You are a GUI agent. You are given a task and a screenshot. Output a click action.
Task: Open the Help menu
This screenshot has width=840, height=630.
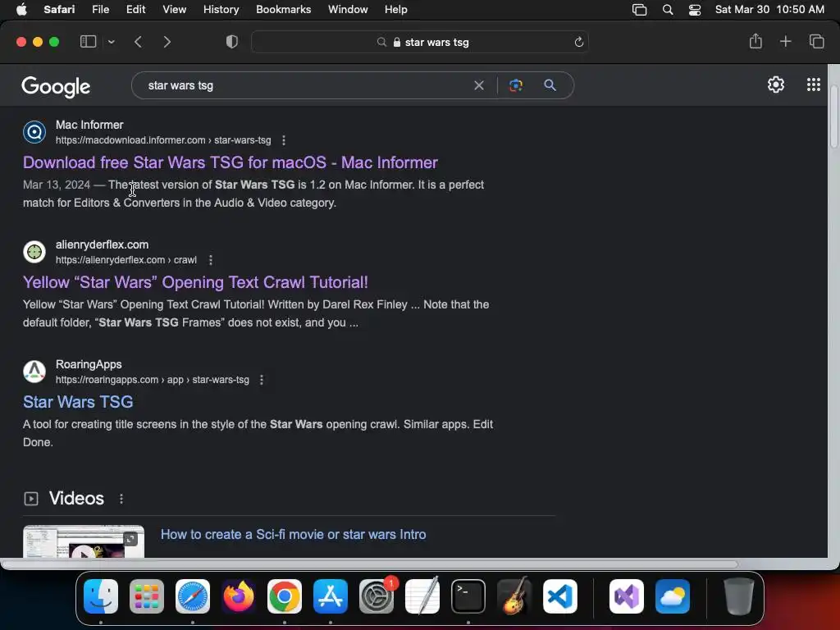coord(396,10)
